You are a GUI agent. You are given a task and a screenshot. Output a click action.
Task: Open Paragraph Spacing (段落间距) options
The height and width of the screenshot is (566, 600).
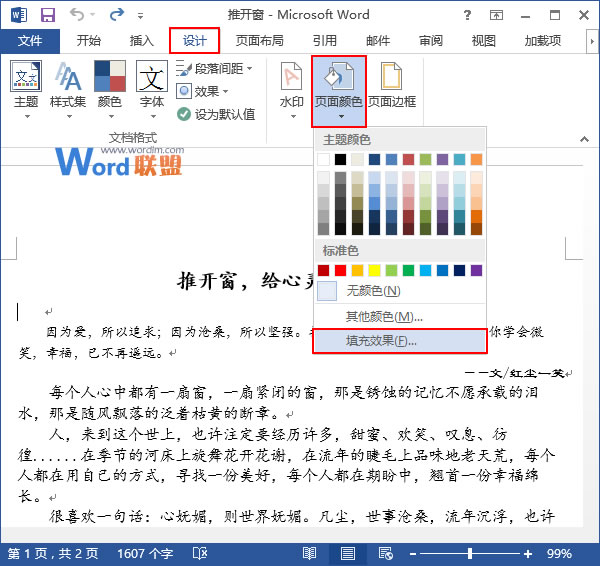coord(214,69)
